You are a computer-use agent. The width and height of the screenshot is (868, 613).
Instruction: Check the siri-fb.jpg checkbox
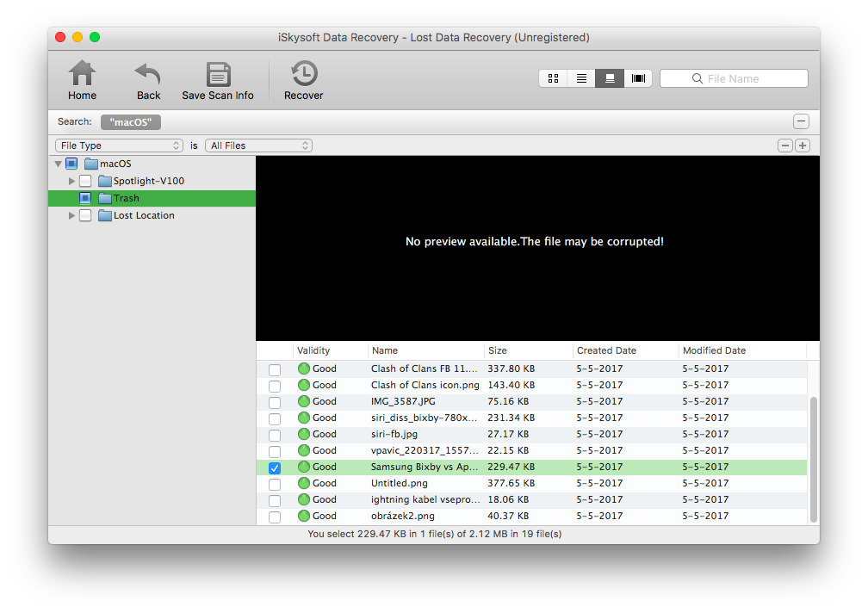pos(275,435)
